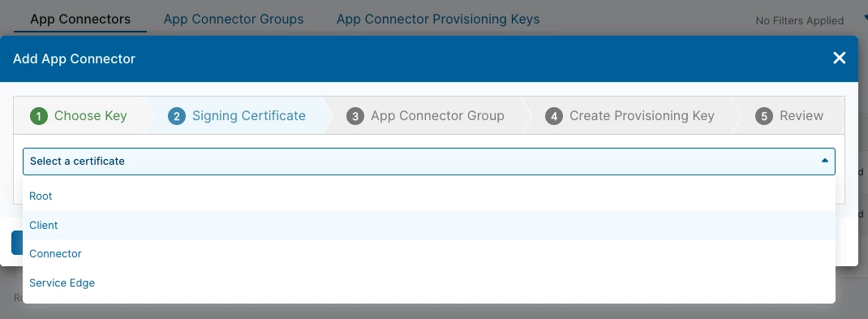868x319 pixels.
Task: Pick the Connector certificate option
Action: (x=429, y=253)
